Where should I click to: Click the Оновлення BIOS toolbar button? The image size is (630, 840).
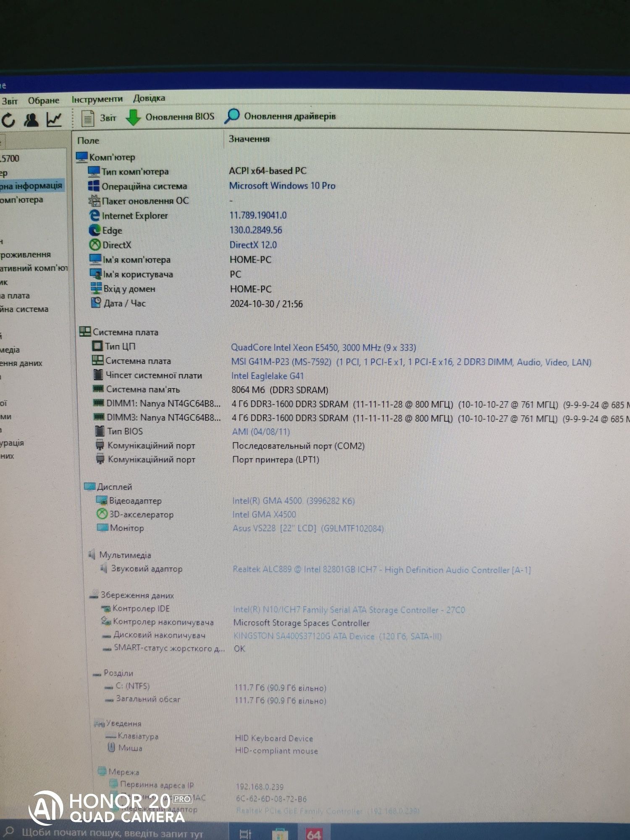[170, 117]
